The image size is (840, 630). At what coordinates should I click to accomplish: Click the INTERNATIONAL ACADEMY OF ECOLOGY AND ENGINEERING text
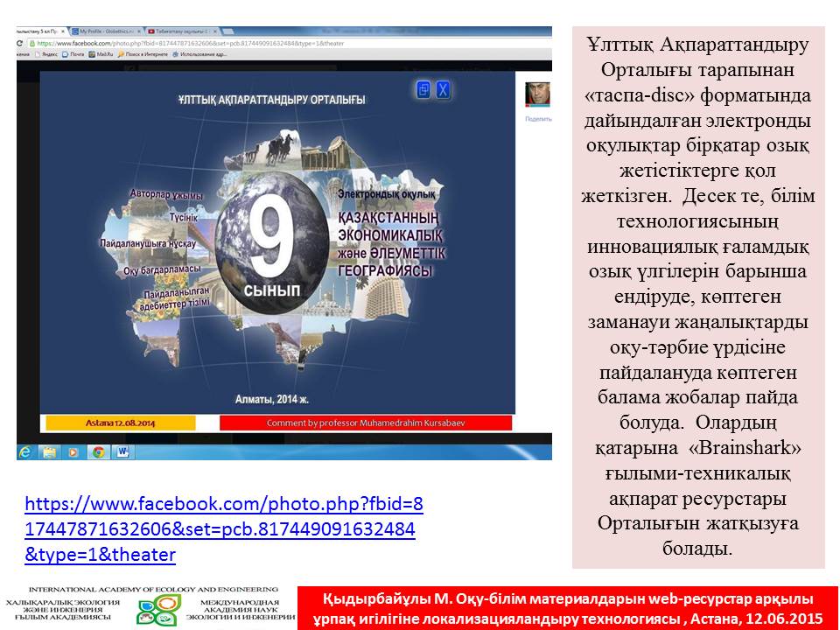[x=153, y=589]
